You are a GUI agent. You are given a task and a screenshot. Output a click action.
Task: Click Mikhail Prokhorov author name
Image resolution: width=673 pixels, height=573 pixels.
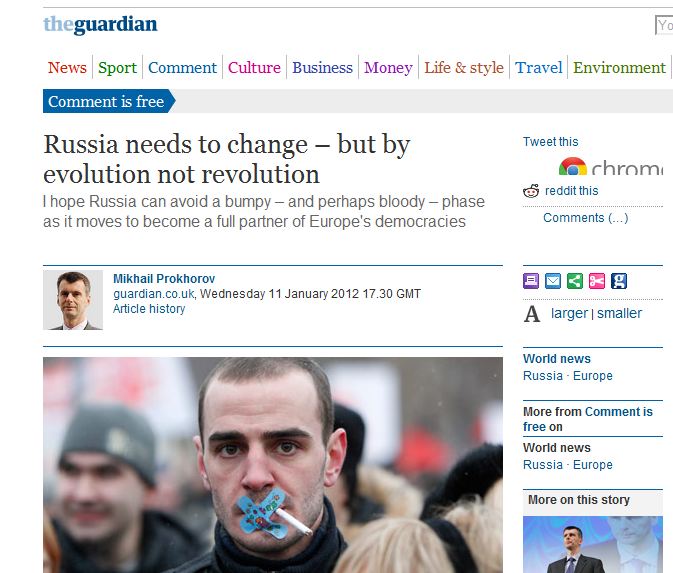coord(164,279)
